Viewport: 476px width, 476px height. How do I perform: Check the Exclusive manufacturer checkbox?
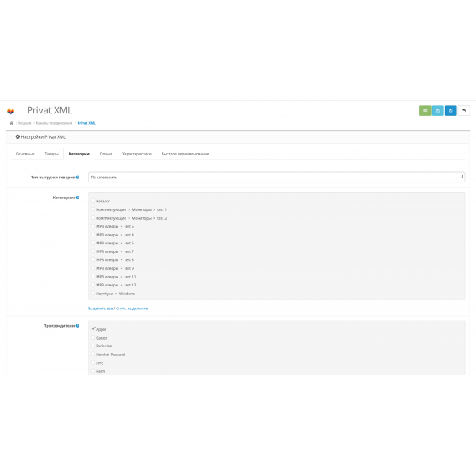tap(93, 346)
